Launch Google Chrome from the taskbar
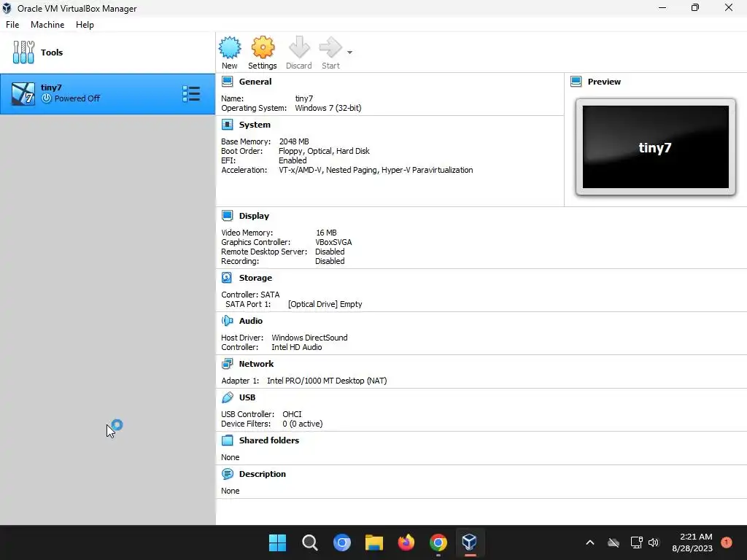 [438, 542]
